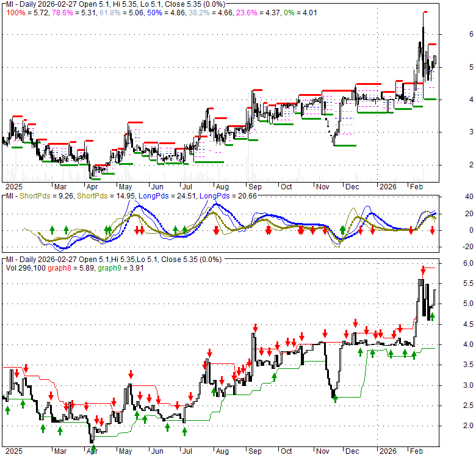
Task: Click the '2' price level on top chart axis
Action: (471, 165)
